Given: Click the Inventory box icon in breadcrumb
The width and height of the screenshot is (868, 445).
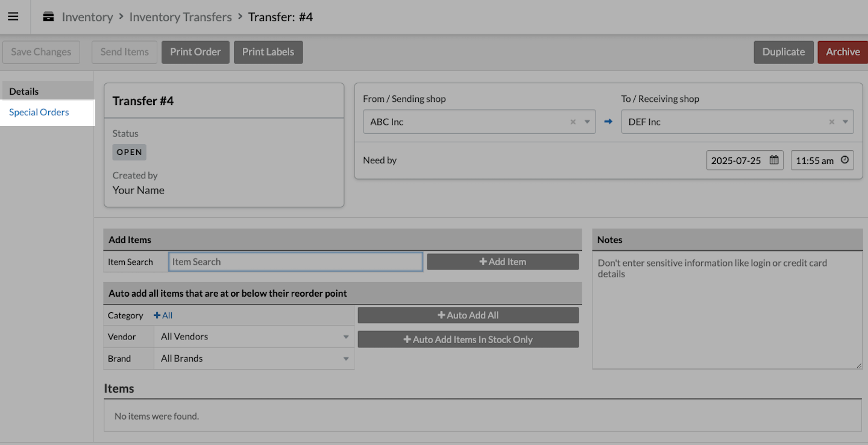Looking at the screenshot, I should point(48,16).
